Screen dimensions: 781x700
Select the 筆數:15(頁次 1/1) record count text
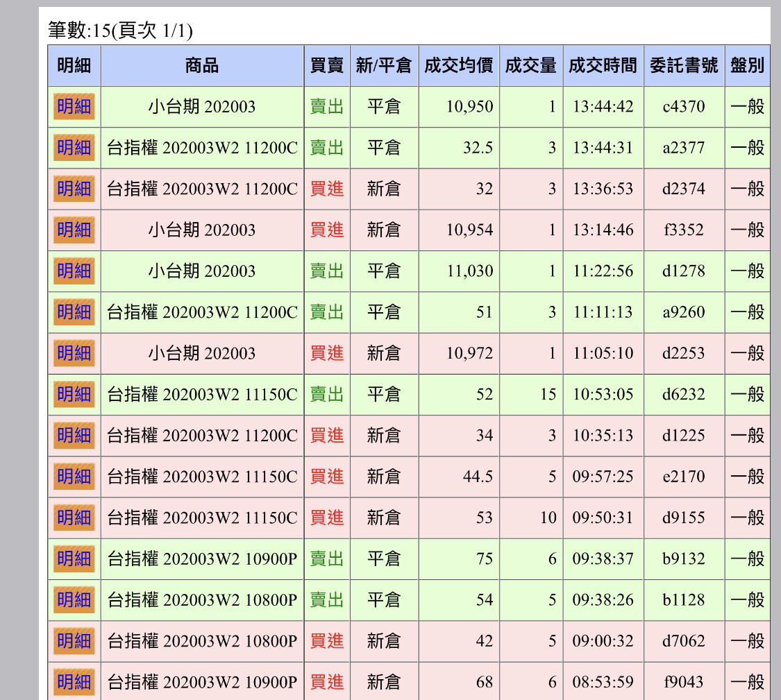[x=121, y=31]
